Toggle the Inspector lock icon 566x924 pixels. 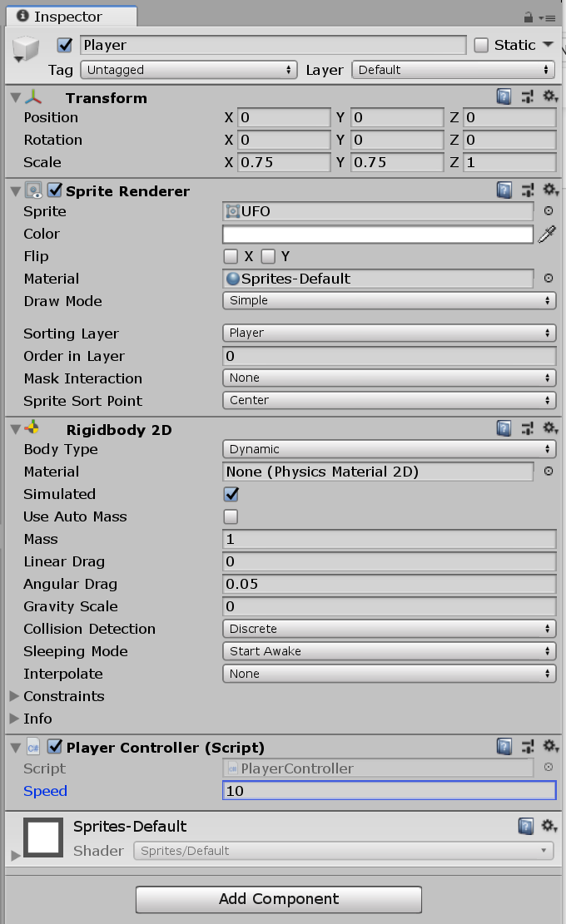tap(529, 17)
